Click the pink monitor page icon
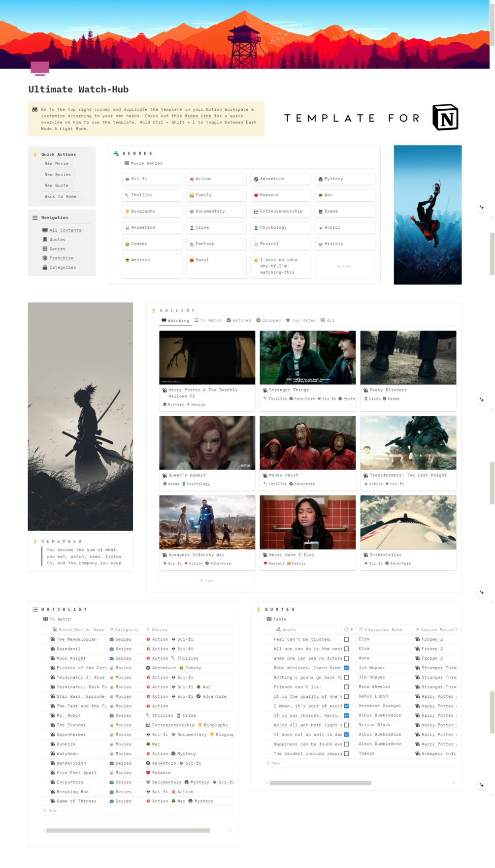Image resolution: width=495 pixels, height=868 pixels. coord(40,68)
